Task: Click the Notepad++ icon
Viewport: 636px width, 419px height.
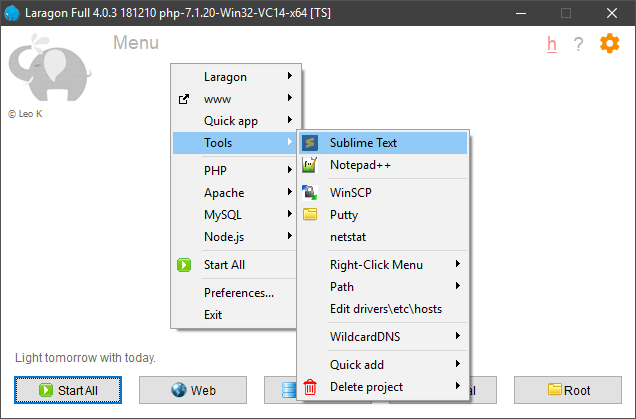Action: pyautogui.click(x=310, y=164)
